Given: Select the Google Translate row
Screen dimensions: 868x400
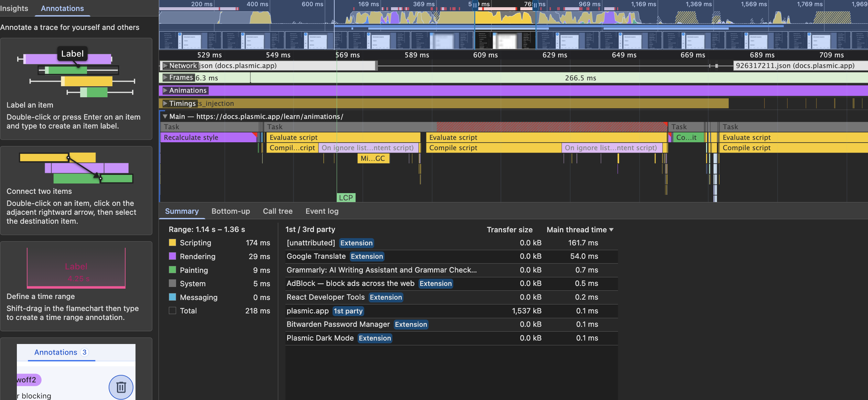Looking at the screenshot, I should (x=451, y=256).
